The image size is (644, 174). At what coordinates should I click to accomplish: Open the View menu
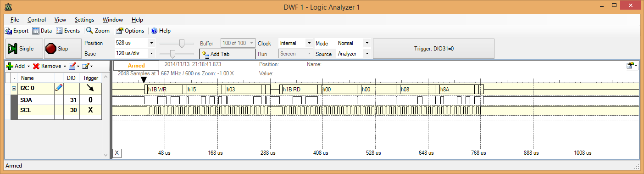(x=60, y=20)
